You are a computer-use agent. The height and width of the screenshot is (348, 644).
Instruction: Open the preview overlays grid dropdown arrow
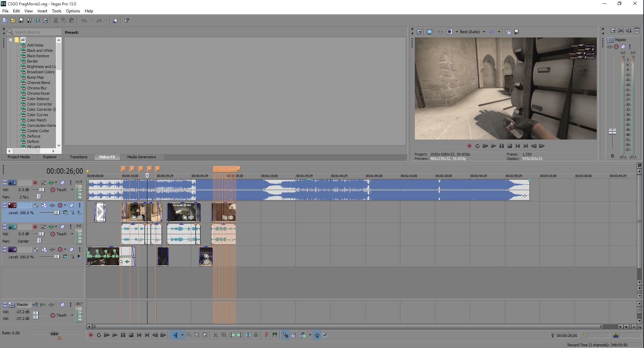pos(499,32)
